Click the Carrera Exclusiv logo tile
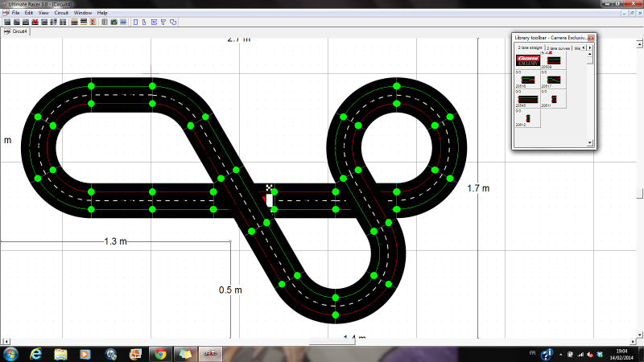 pyautogui.click(x=526, y=60)
